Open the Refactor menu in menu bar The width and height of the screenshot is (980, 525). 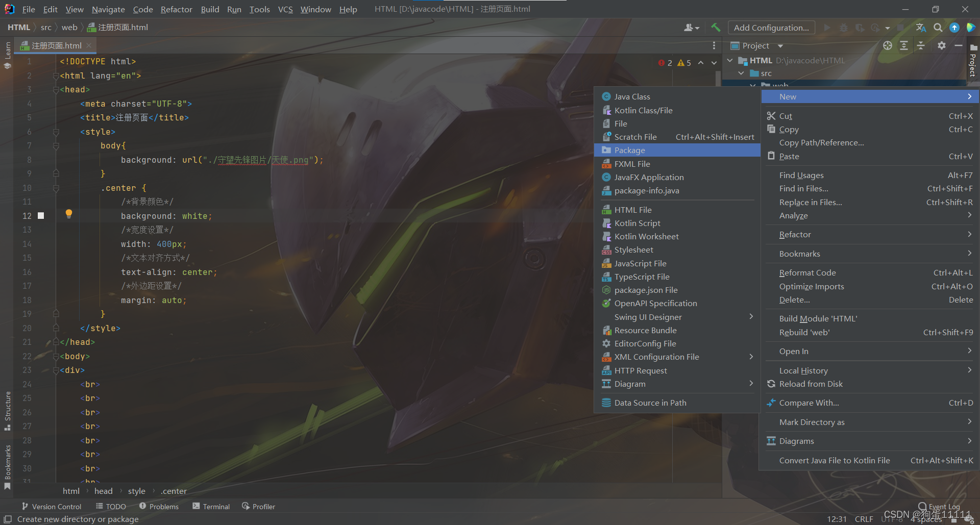pyautogui.click(x=177, y=9)
